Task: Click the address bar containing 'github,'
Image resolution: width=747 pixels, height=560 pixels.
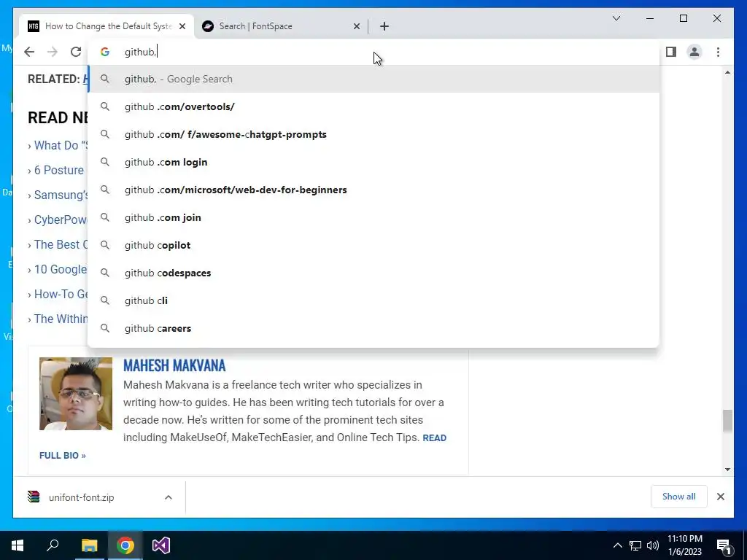Action: (x=373, y=52)
